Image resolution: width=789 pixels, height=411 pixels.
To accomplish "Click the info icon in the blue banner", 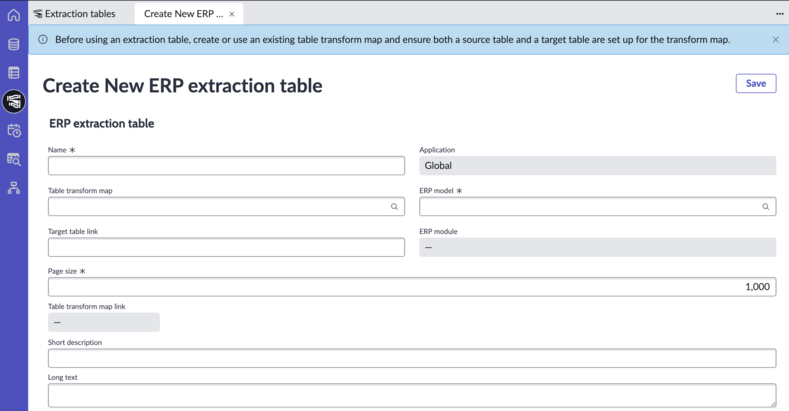I will (x=43, y=39).
